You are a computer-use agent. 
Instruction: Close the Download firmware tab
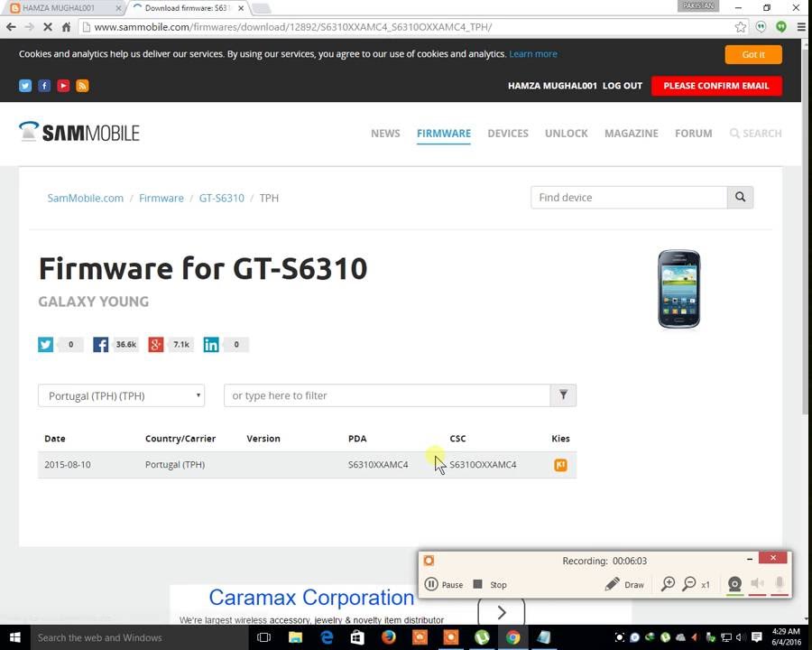(x=241, y=8)
